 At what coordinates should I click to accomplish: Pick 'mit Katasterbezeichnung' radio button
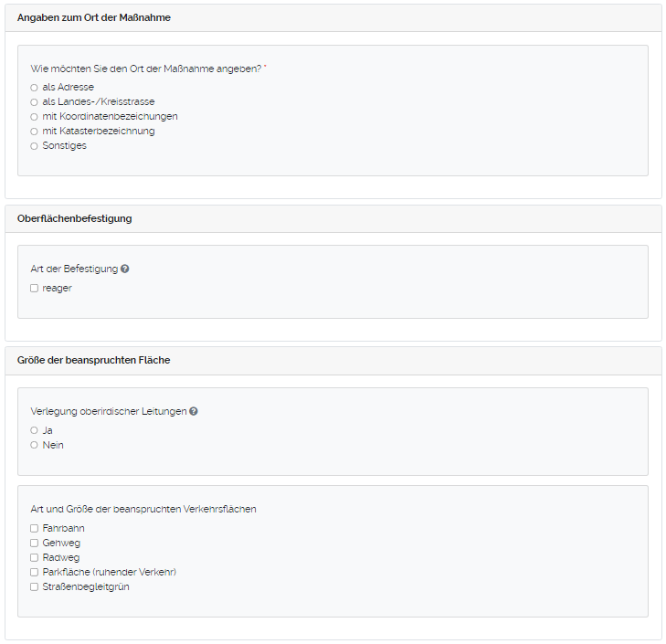coord(34,132)
